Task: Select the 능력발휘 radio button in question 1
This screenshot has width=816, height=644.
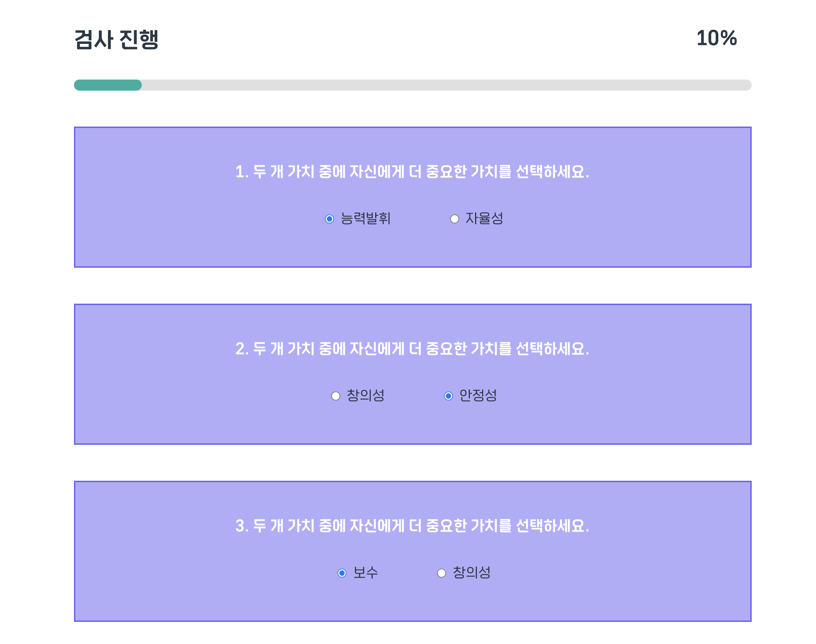Action: point(331,218)
